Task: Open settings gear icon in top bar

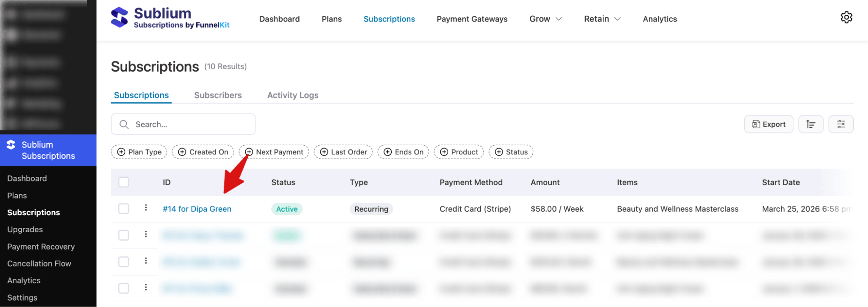Action: (x=846, y=17)
